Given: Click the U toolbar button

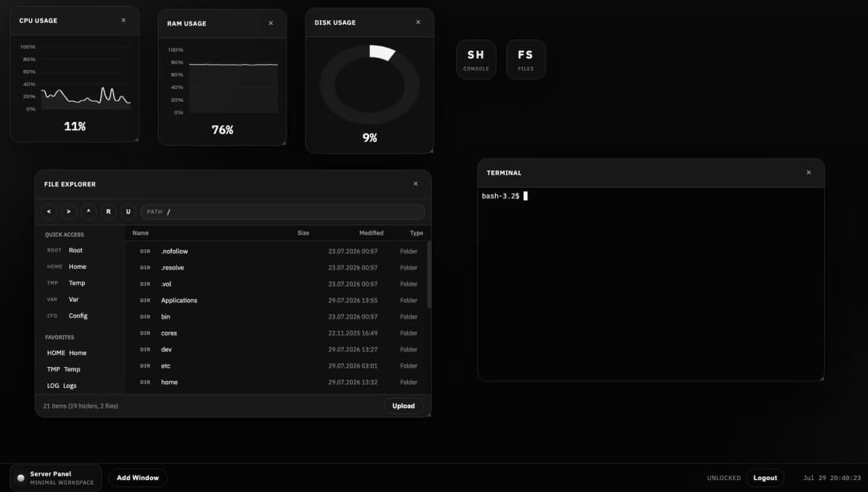Looking at the screenshot, I should [129, 212].
